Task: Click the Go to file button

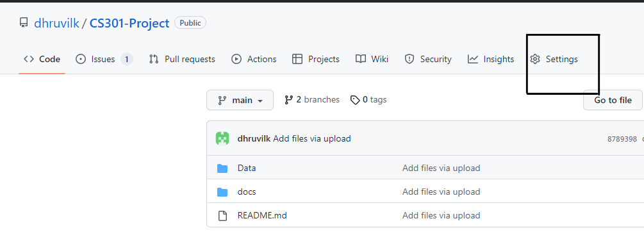Action: point(613,100)
